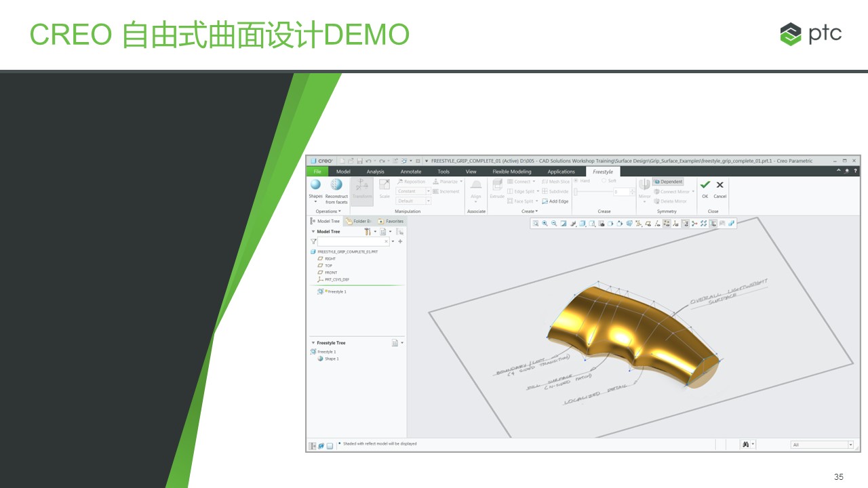
Task: Select the Hard crease radio button
Action: tap(582, 181)
